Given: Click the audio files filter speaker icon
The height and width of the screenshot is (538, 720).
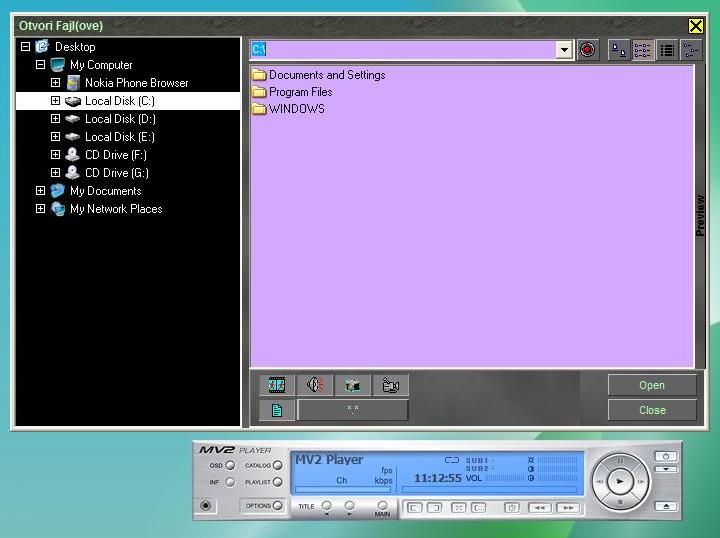Looking at the screenshot, I should (315, 385).
